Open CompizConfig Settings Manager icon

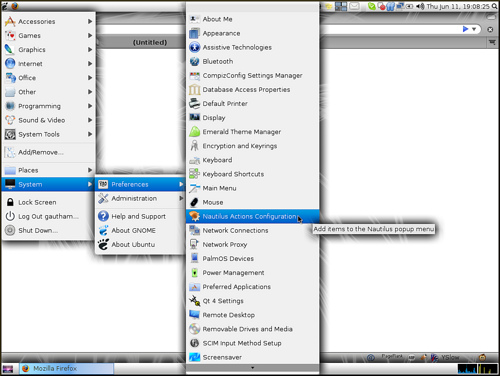(x=194, y=76)
